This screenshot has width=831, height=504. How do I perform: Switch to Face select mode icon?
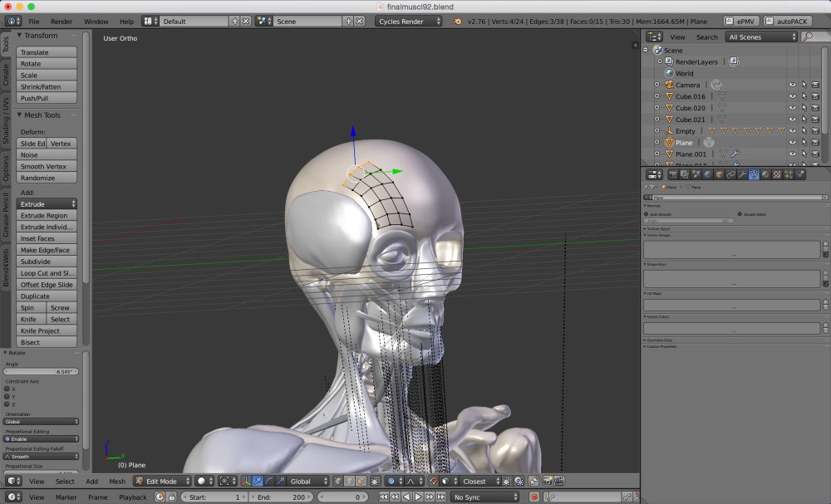click(x=361, y=482)
